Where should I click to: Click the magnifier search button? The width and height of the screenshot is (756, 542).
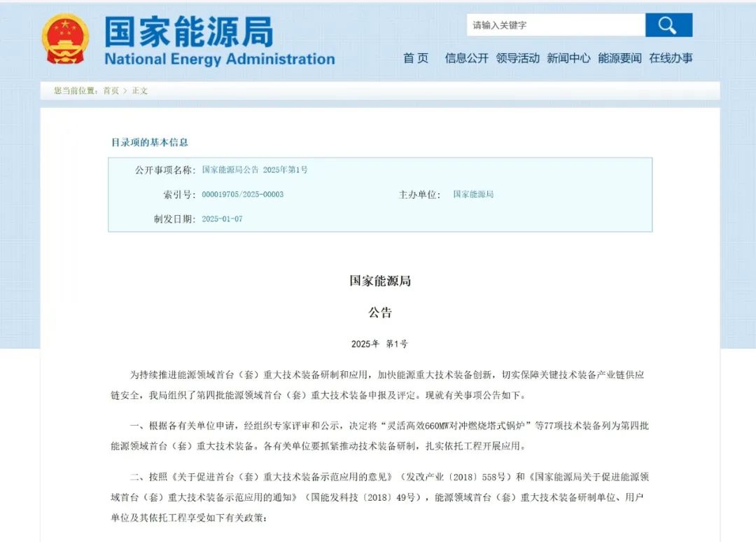(668, 25)
